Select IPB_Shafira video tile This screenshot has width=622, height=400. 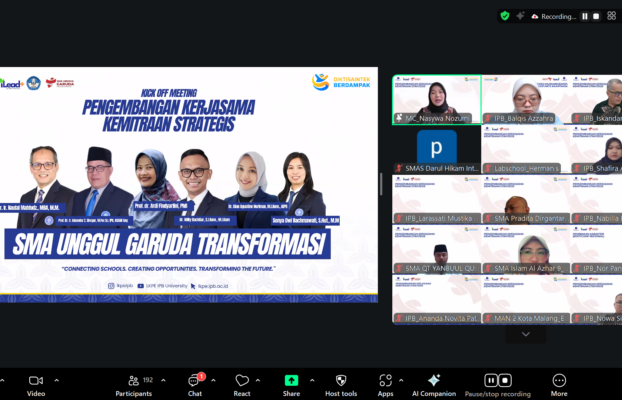(x=597, y=150)
